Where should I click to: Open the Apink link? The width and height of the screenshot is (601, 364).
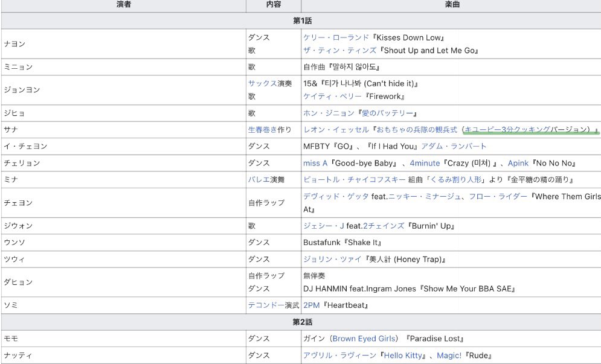coord(518,163)
